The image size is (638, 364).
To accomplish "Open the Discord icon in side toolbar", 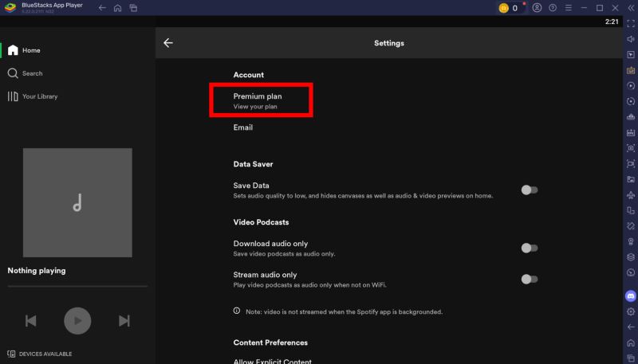I will pos(631,296).
